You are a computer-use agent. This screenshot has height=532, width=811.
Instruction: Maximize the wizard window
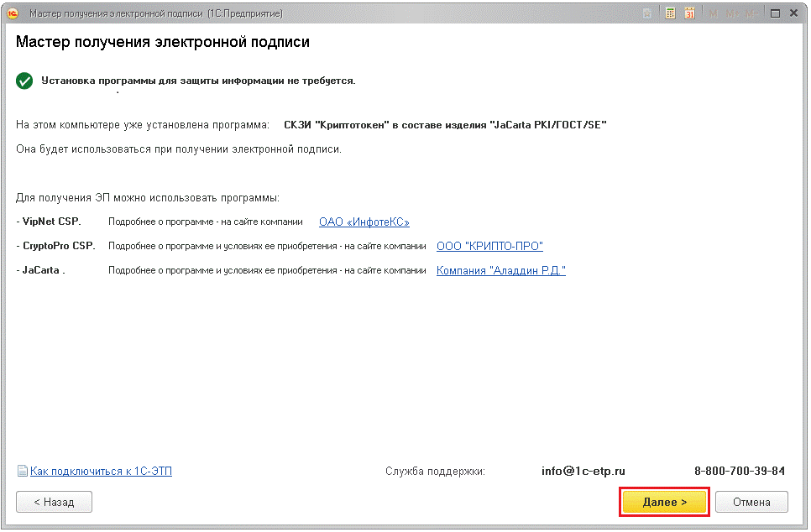pyautogui.click(x=775, y=13)
